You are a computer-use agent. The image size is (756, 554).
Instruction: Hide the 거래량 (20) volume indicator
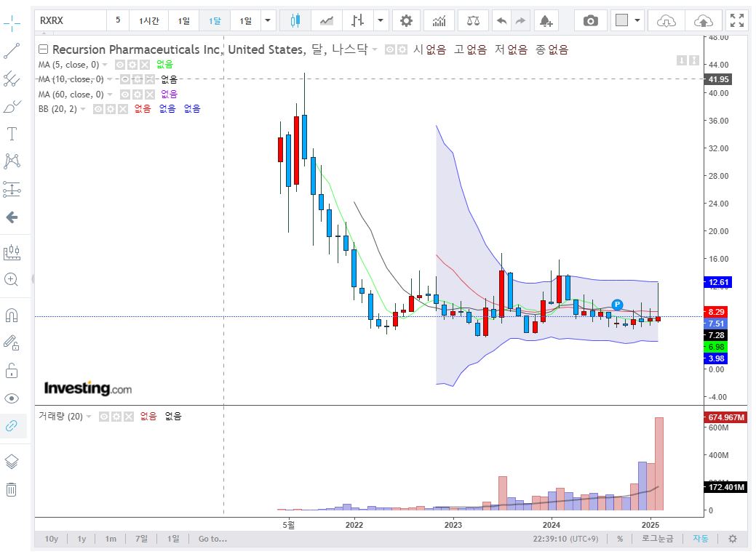(x=103, y=417)
